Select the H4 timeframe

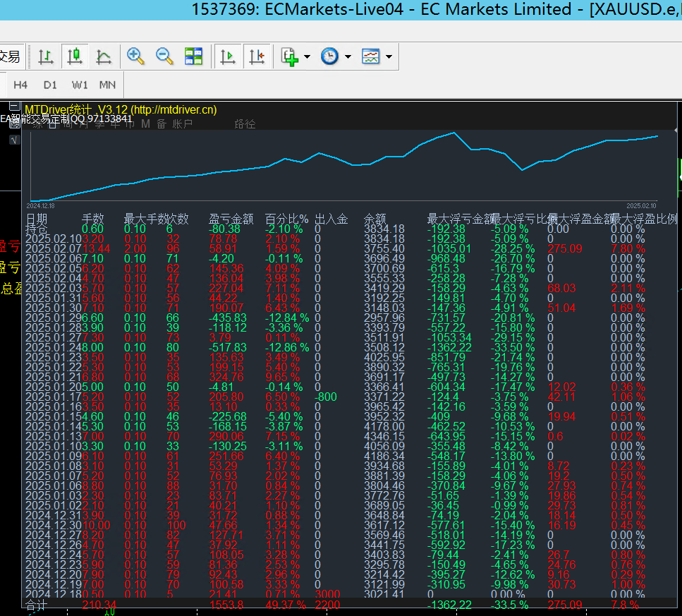[20, 85]
